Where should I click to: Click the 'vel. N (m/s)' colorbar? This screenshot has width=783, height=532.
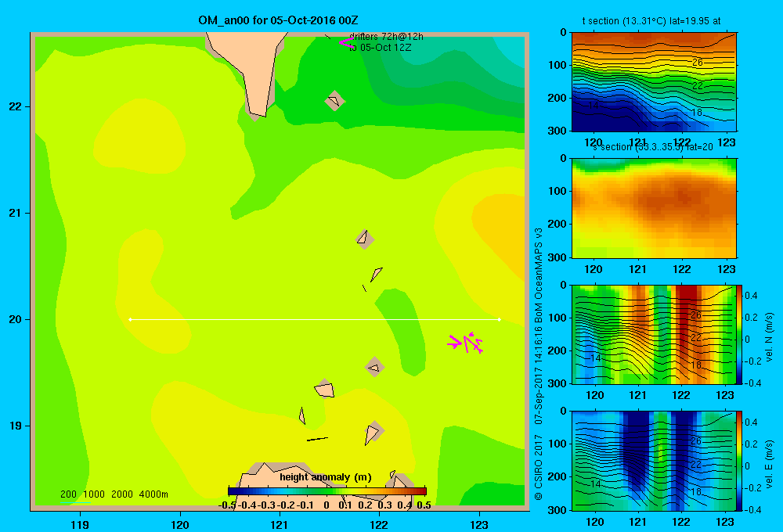[740, 334]
